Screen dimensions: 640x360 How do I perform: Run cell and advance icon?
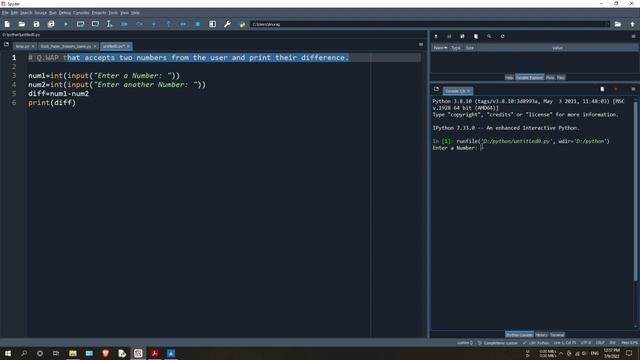(95, 24)
